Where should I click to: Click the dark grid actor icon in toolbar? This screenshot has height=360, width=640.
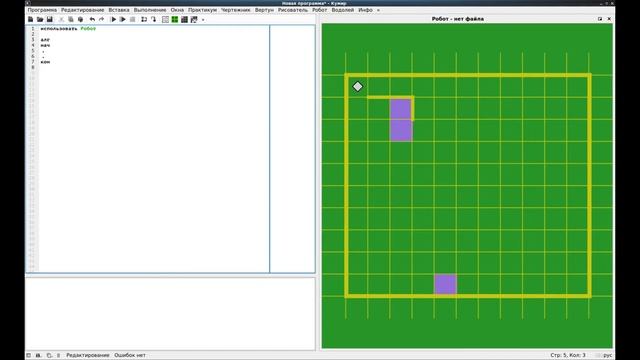pos(184,20)
